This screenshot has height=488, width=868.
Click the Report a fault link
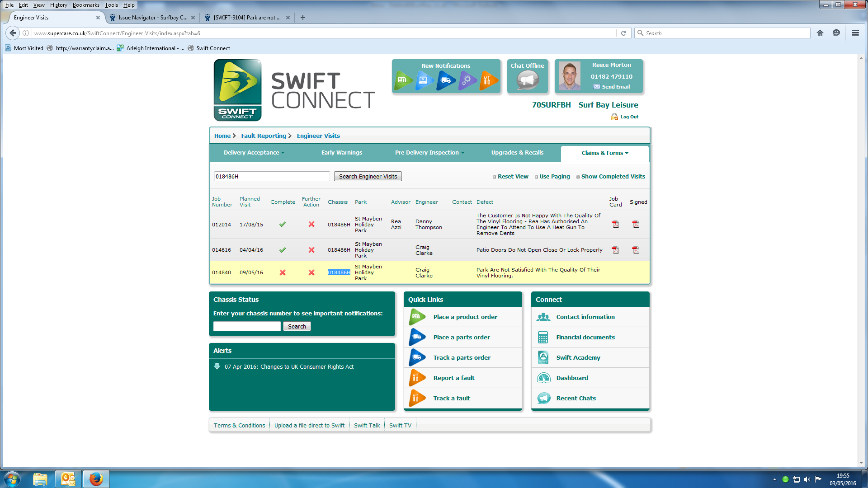(454, 378)
